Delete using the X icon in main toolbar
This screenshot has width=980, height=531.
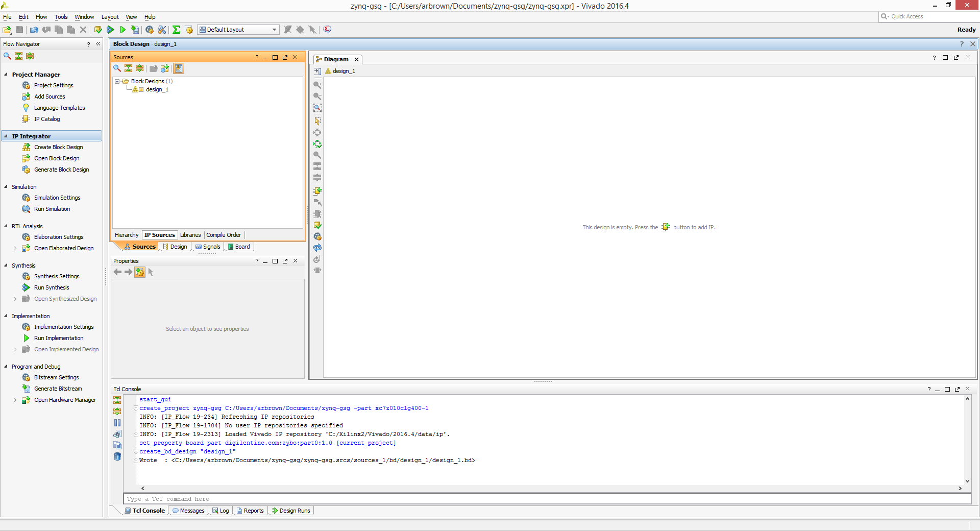point(83,30)
